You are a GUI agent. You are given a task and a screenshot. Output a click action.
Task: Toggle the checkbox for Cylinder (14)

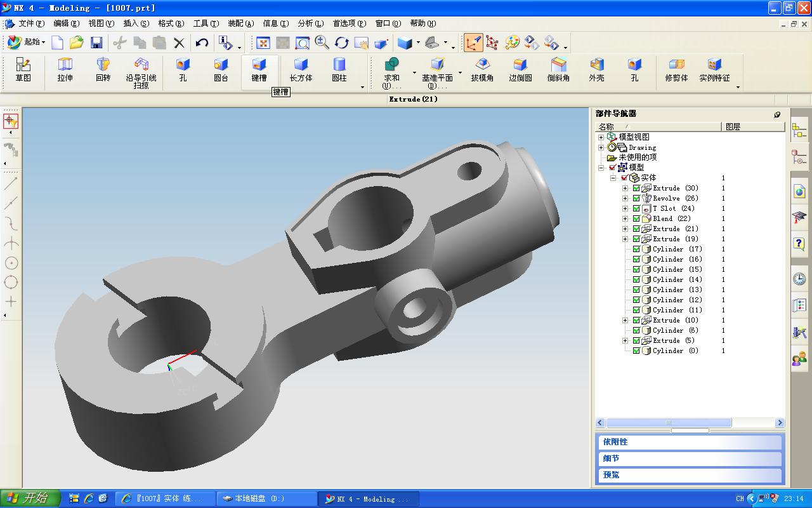click(x=636, y=279)
